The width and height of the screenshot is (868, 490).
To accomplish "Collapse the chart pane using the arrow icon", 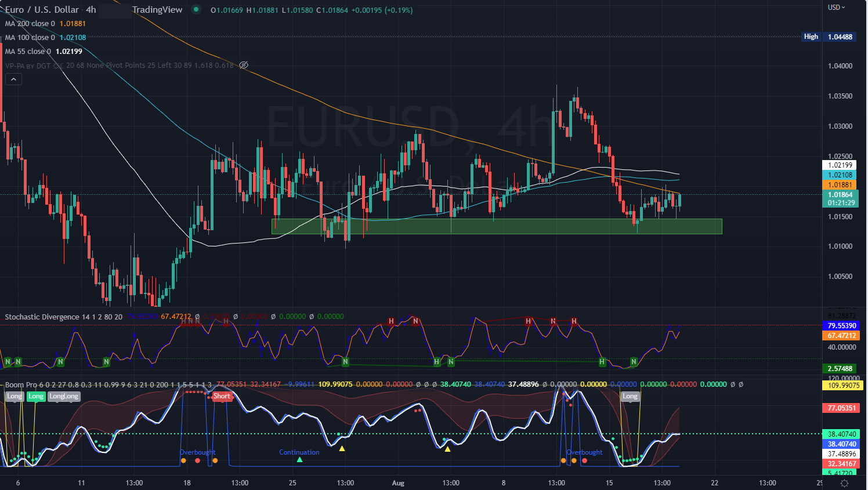I will (x=13, y=79).
